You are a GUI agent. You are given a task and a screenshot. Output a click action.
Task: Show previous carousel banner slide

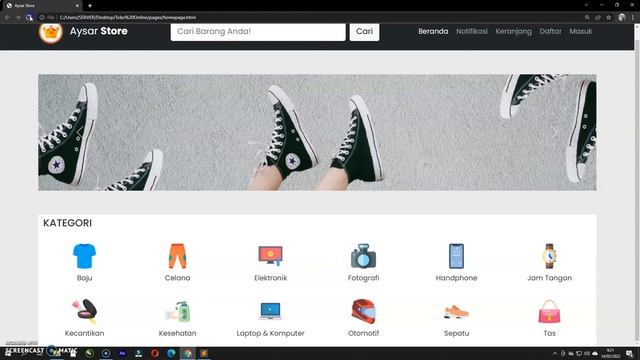click(x=80, y=132)
